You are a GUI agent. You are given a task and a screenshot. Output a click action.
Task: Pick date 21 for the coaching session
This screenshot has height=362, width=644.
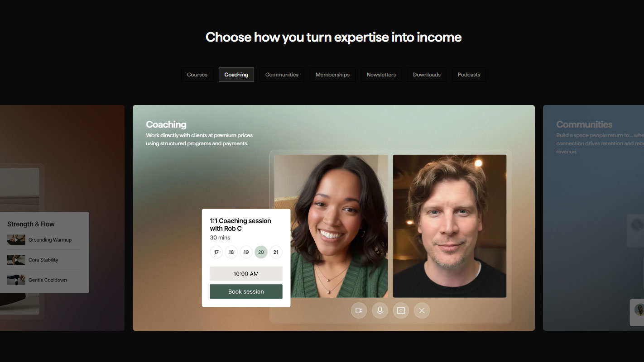[276, 252]
